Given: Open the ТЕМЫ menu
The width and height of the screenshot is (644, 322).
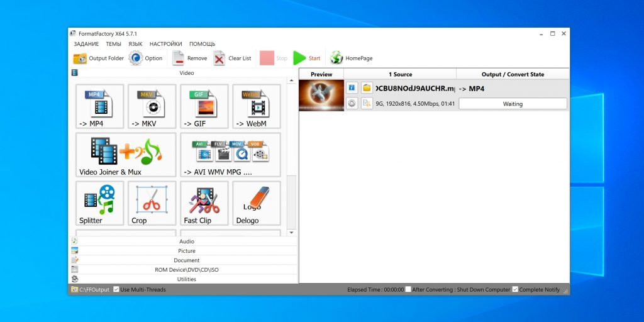Looking at the screenshot, I should pyautogui.click(x=113, y=44).
